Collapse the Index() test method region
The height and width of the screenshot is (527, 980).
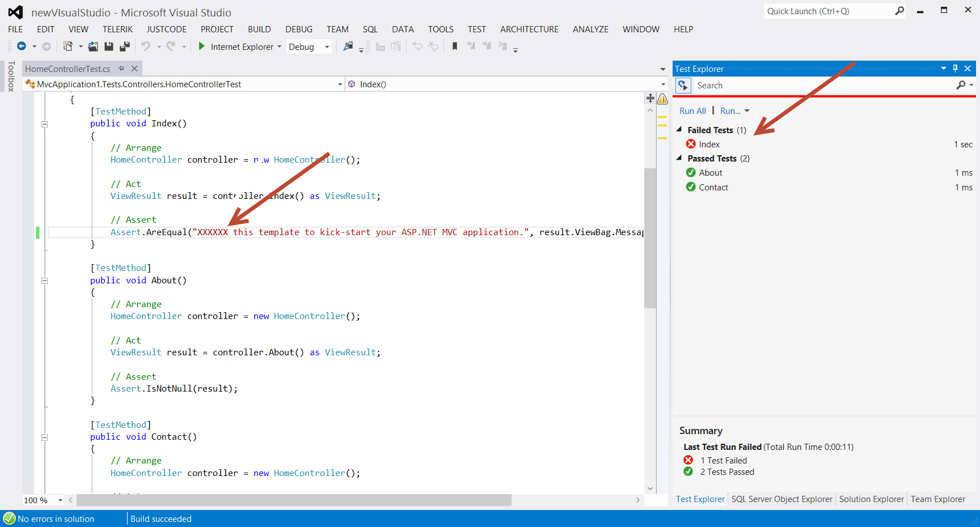tap(44, 124)
